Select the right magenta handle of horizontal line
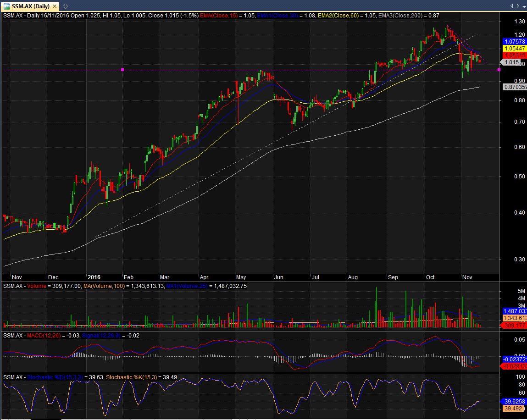The width and height of the screenshot is (527, 420). [x=499, y=70]
